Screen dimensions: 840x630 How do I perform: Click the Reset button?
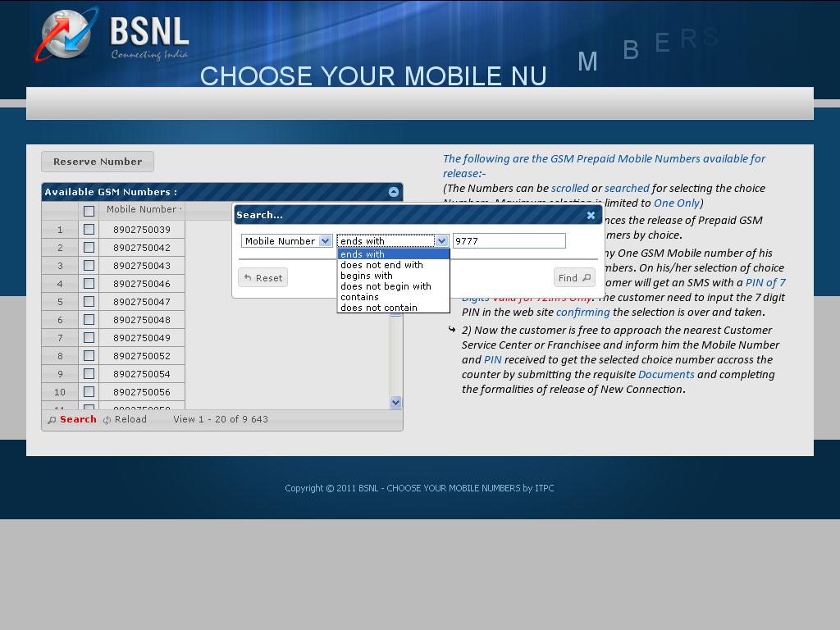coord(263,277)
